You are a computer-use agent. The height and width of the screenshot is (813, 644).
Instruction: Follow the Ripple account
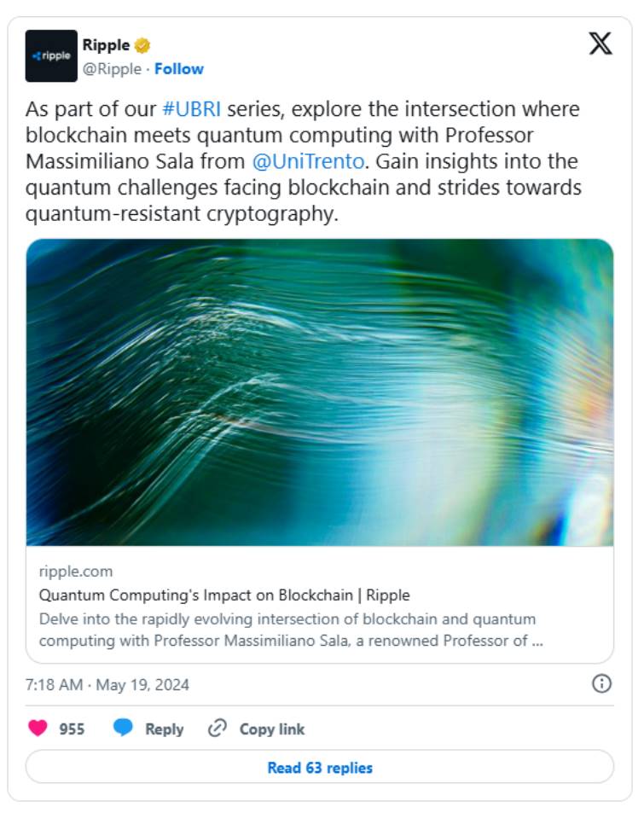(179, 69)
